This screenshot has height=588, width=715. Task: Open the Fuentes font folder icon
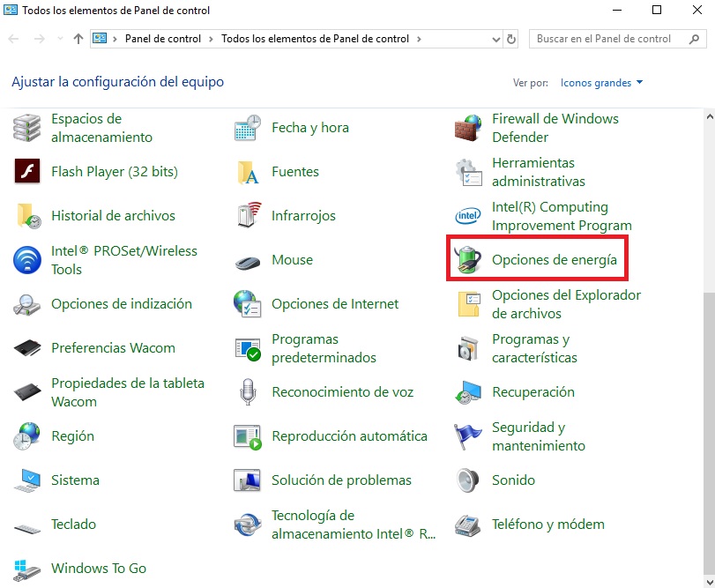coord(248,172)
